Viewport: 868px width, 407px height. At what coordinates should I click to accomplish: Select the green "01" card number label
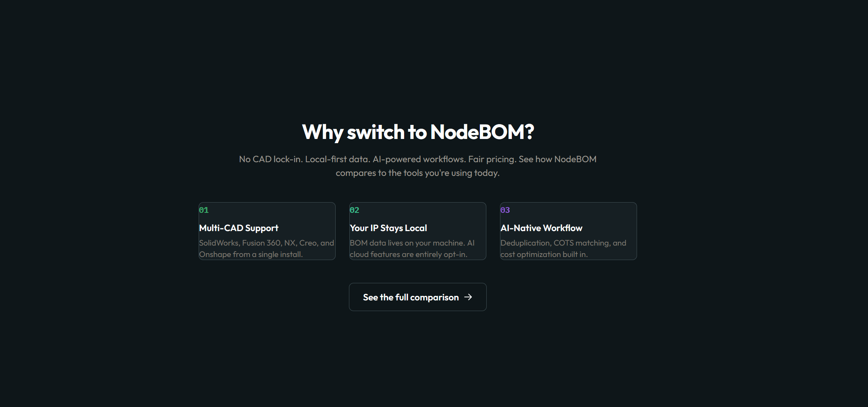point(204,210)
